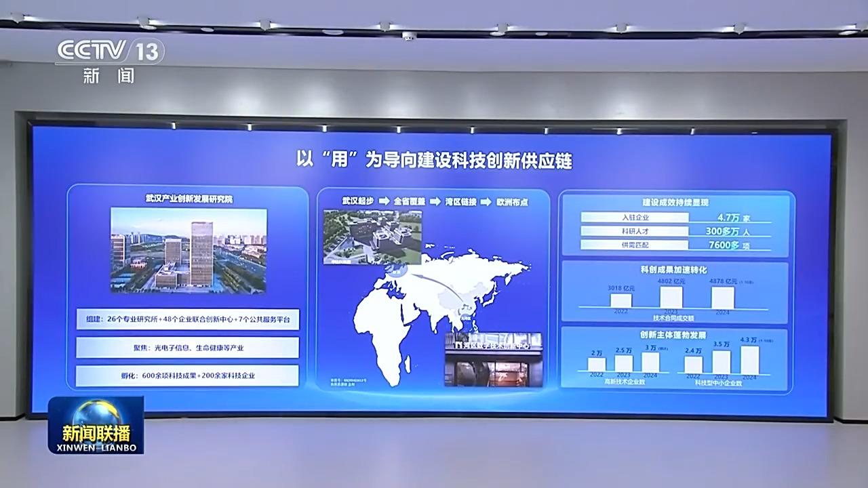Viewport: 868px width, 488px height.
Task: Open the aerial building rendering thumbnail above map
Action: pyautogui.click(x=372, y=237)
